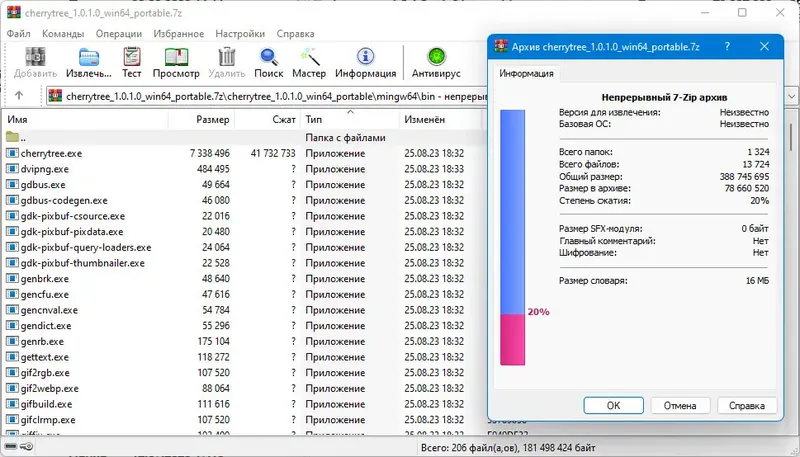Sort by the Изменён column header
This screenshot has height=457, width=800.
click(440, 119)
